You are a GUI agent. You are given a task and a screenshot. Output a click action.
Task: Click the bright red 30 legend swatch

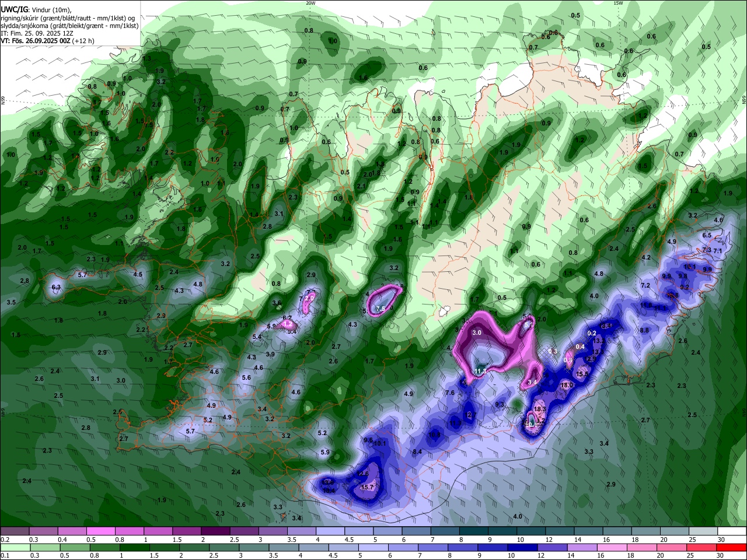coord(731,547)
